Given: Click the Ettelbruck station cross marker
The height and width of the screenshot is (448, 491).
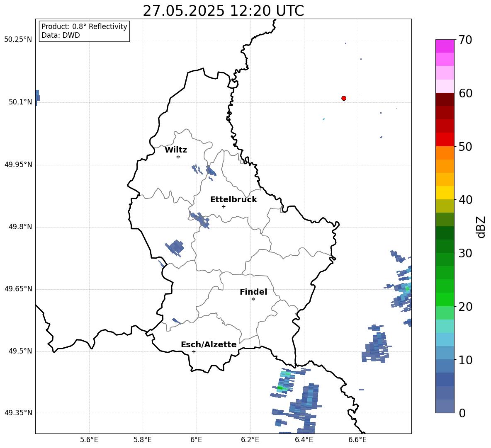Looking at the screenshot, I should coord(224,206).
